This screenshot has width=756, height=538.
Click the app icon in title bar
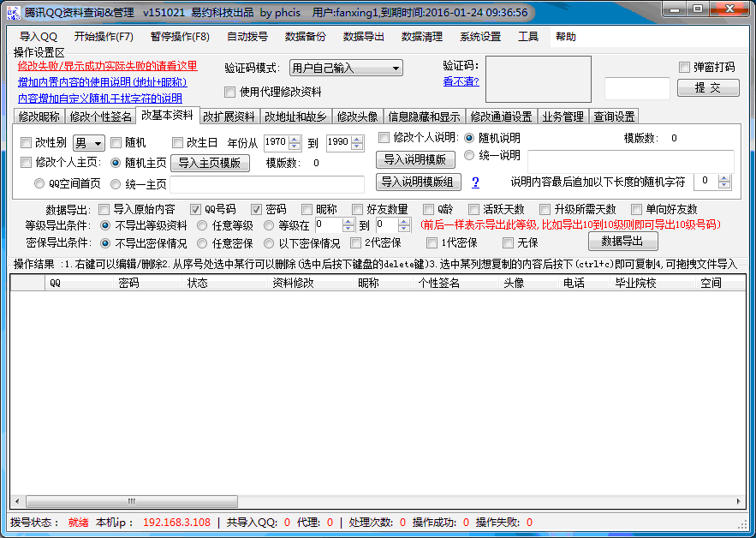pyautogui.click(x=13, y=13)
